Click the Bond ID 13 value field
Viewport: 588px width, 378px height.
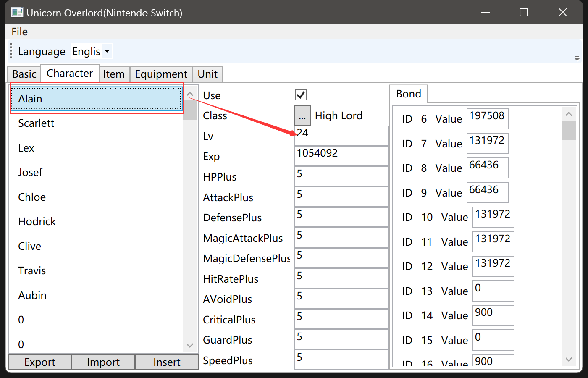(493, 291)
